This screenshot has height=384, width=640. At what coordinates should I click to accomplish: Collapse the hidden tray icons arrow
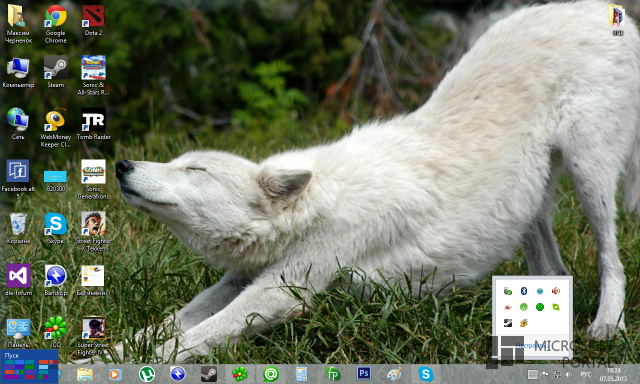pyautogui.click(x=532, y=374)
